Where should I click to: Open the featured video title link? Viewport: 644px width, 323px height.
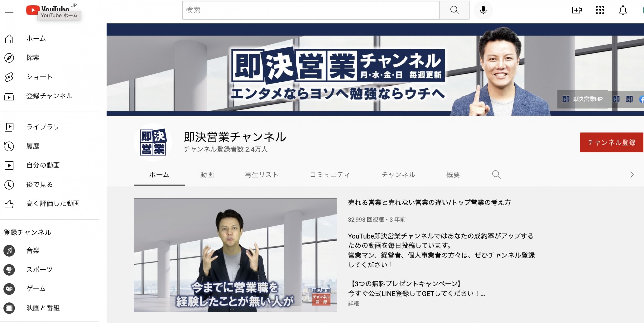(x=429, y=203)
